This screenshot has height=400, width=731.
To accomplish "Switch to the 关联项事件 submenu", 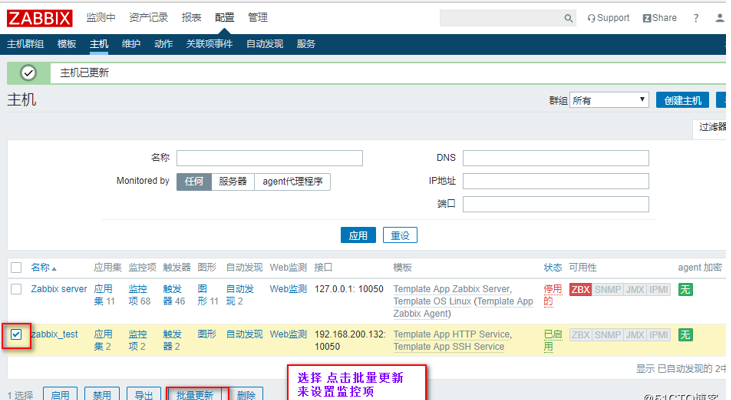I will (209, 44).
